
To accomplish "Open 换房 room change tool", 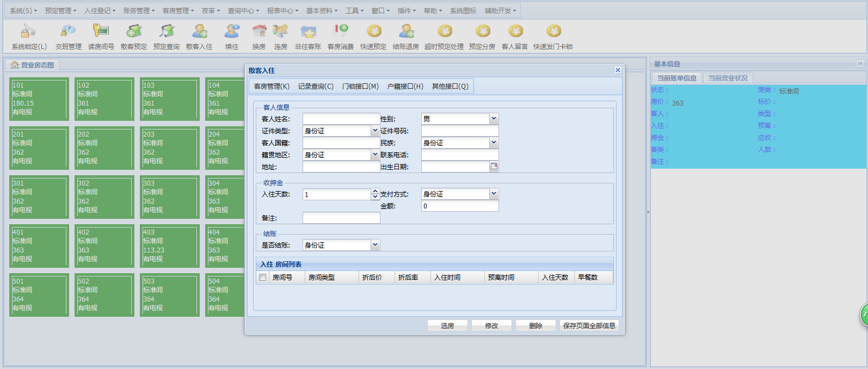I will (259, 32).
